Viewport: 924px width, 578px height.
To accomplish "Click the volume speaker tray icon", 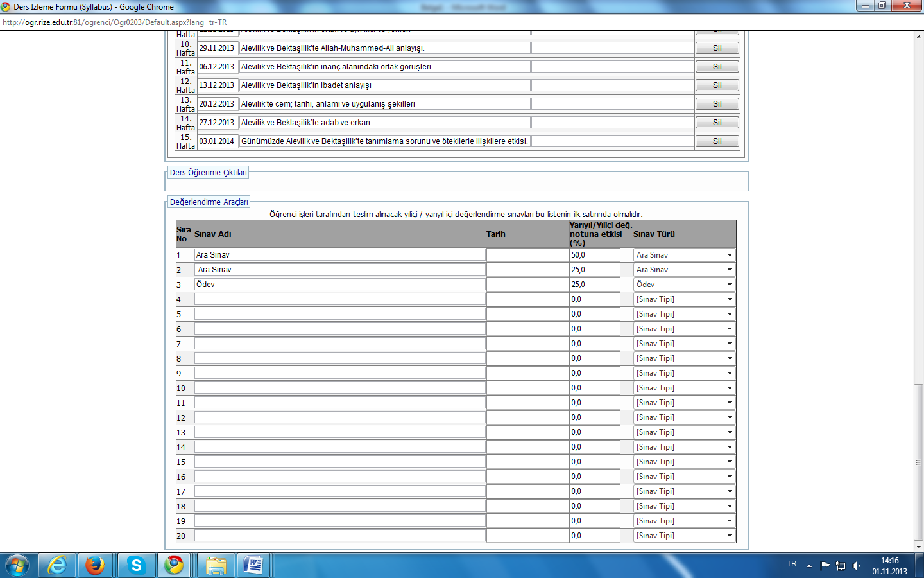I will [856, 566].
